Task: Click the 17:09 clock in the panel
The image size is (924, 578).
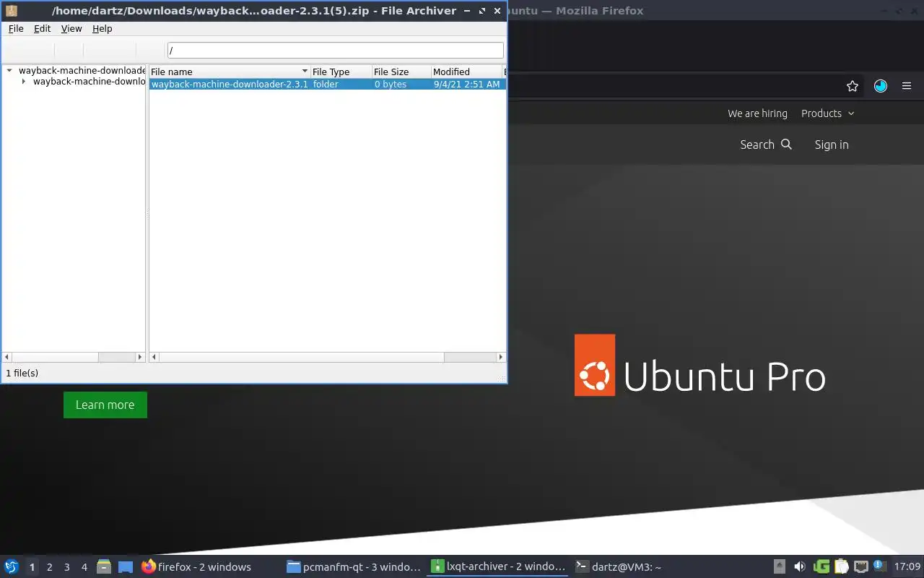Action: pyautogui.click(x=907, y=567)
